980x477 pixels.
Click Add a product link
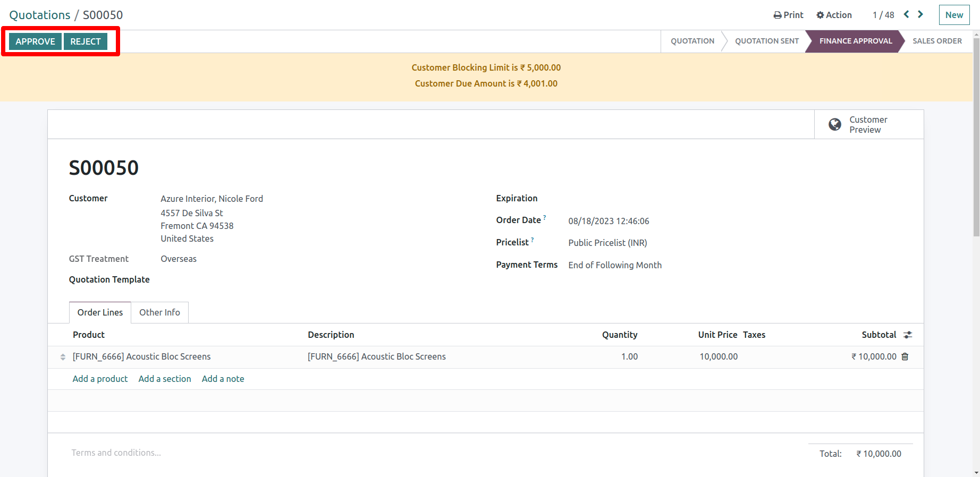tap(100, 379)
